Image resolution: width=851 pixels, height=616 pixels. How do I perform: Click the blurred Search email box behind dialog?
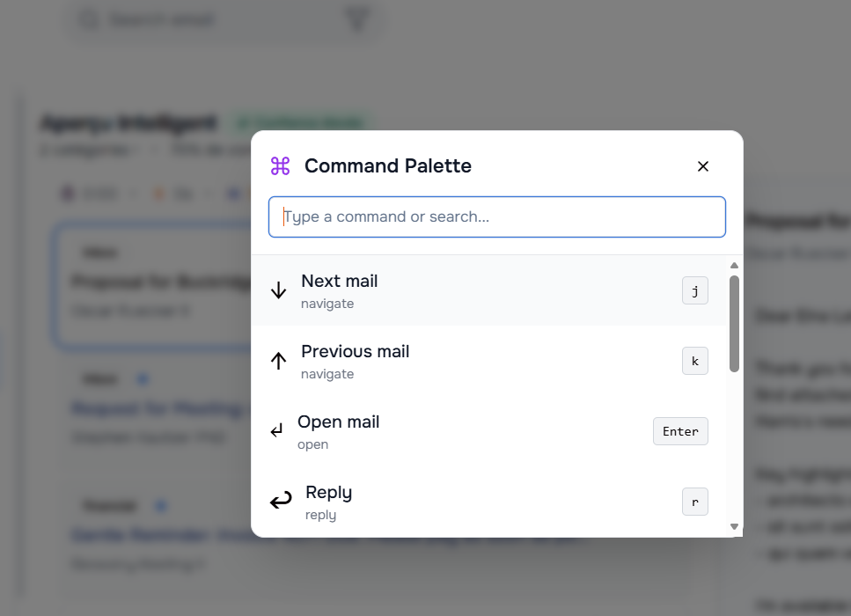(x=211, y=19)
